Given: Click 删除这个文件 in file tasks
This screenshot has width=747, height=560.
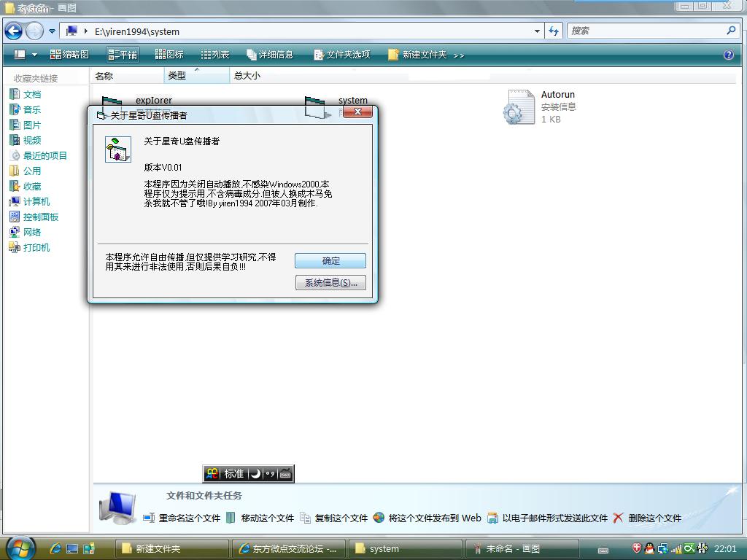Looking at the screenshot, I should click(x=647, y=518).
